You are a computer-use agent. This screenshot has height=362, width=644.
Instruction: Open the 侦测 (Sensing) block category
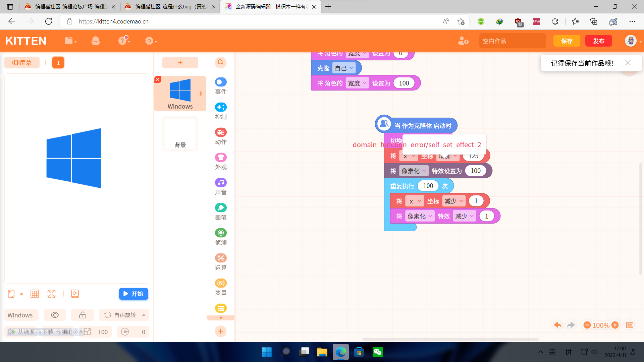click(221, 237)
